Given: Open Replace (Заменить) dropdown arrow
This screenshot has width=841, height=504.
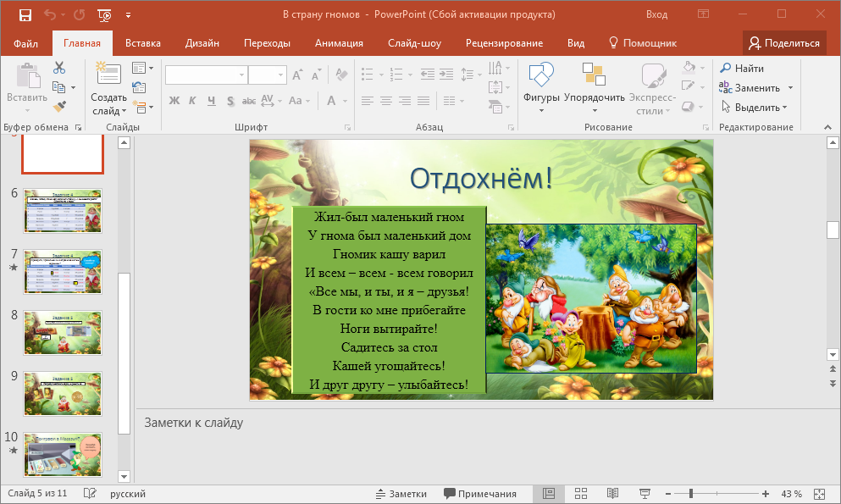Looking at the screenshot, I should [x=790, y=87].
